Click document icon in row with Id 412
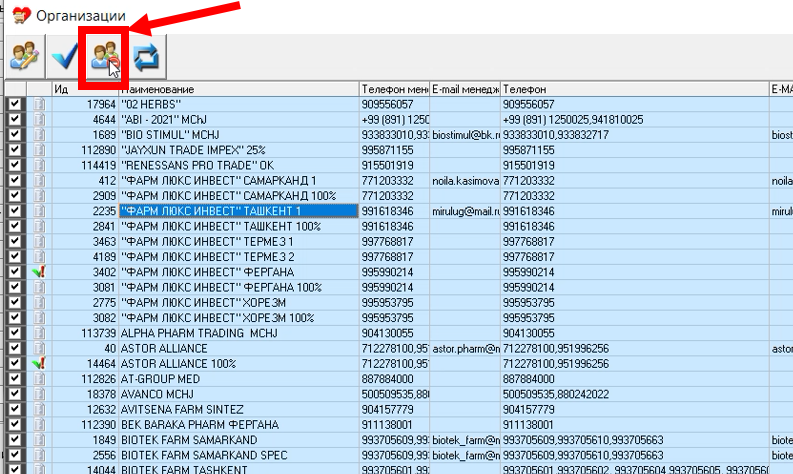Screen dimensions: 793x474 pyautogui.click(x=39, y=181)
